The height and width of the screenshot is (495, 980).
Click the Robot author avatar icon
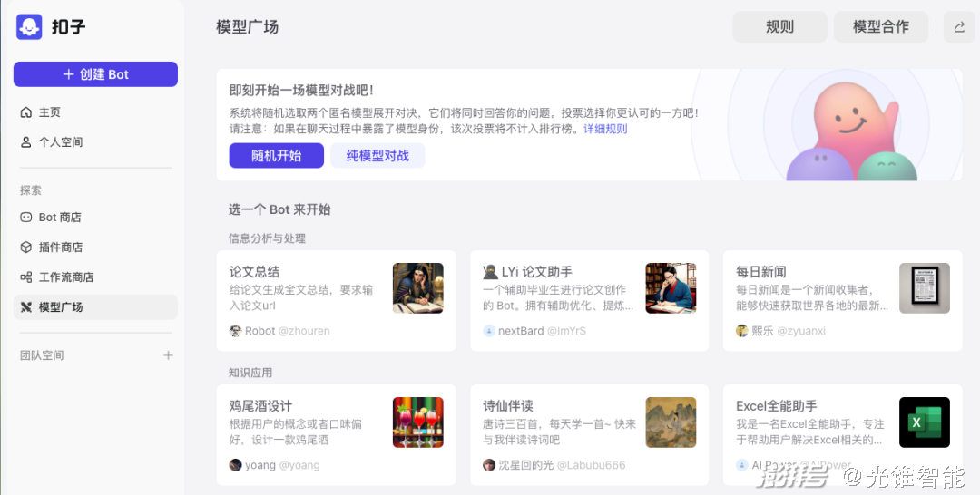click(236, 331)
